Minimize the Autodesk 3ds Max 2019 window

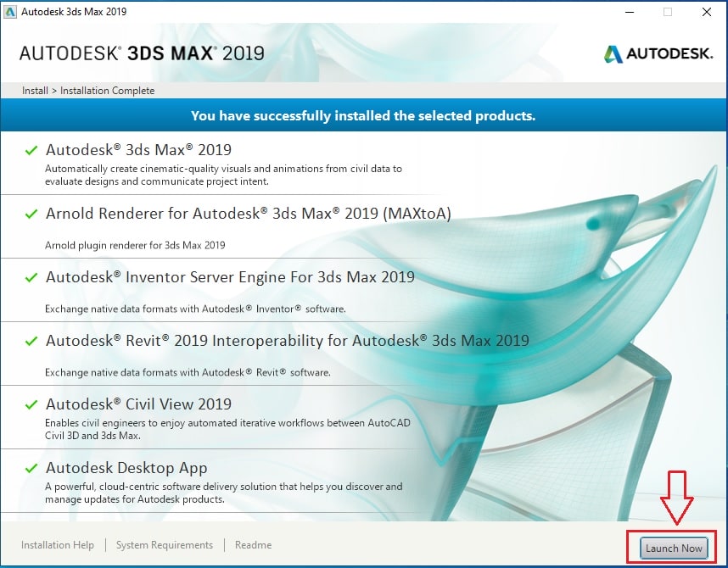pos(630,12)
